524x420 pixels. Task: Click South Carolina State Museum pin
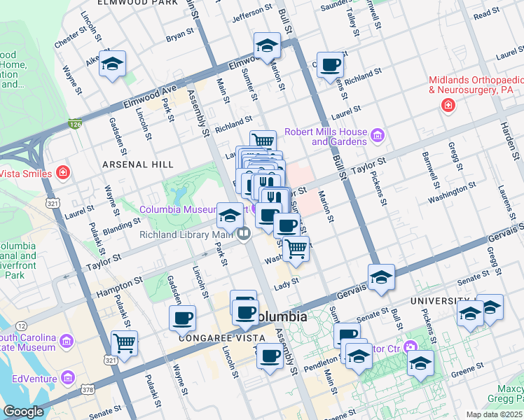click(x=66, y=341)
